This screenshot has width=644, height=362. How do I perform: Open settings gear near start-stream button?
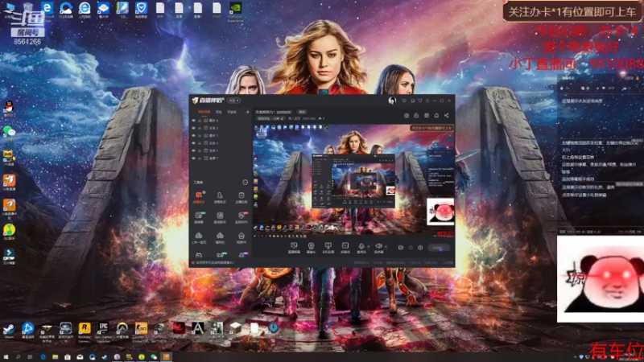click(420, 248)
